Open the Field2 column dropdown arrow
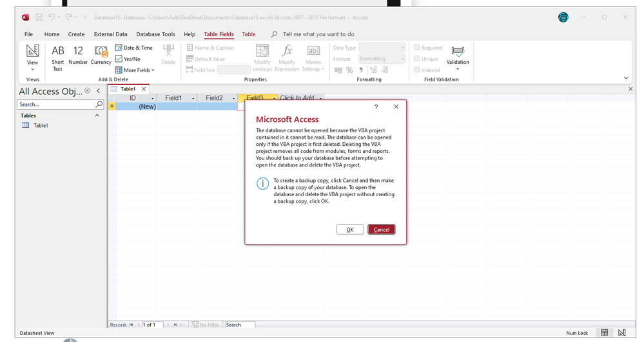This screenshot has width=644, height=342. [234, 98]
